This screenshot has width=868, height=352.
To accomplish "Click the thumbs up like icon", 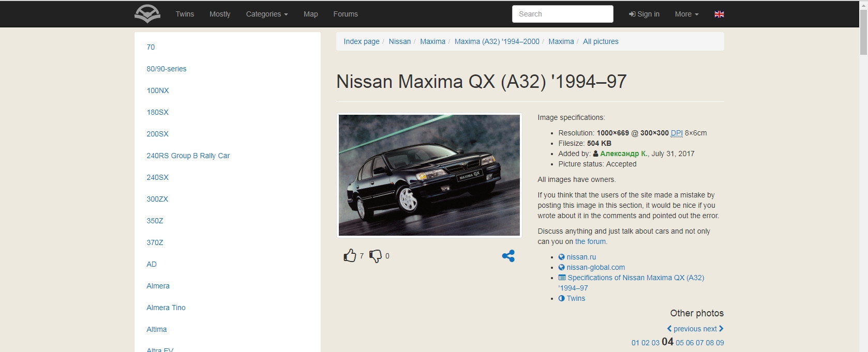I will coord(350,256).
